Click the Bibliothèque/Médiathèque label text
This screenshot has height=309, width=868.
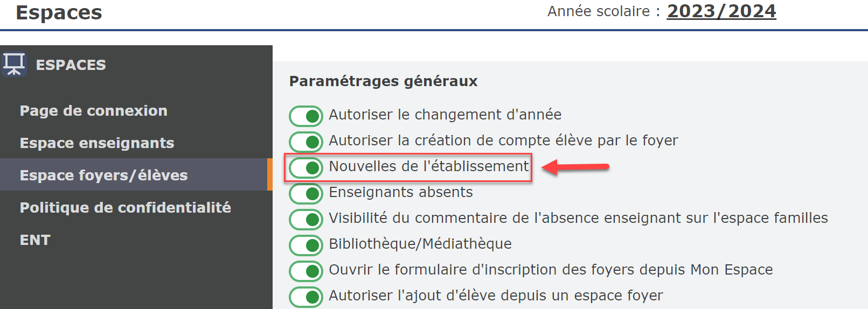click(420, 244)
